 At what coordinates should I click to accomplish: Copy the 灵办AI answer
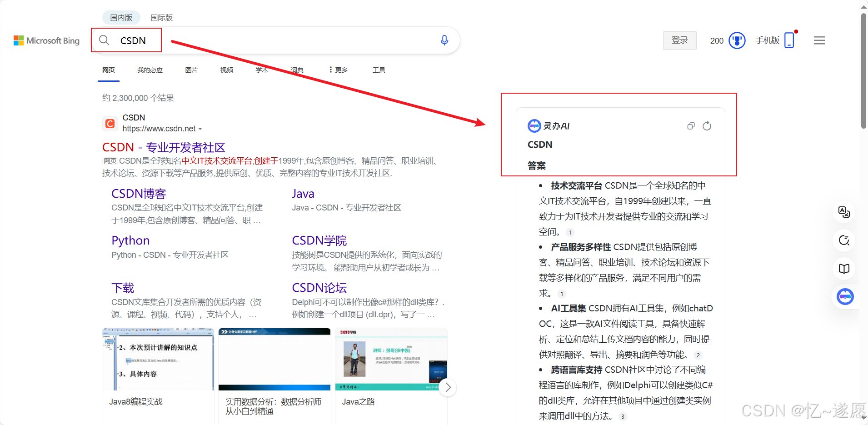[x=691, y=126]
